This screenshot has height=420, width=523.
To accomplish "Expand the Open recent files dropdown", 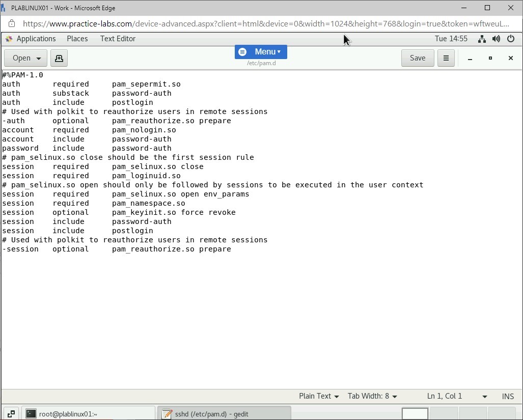I will [39, 58].
